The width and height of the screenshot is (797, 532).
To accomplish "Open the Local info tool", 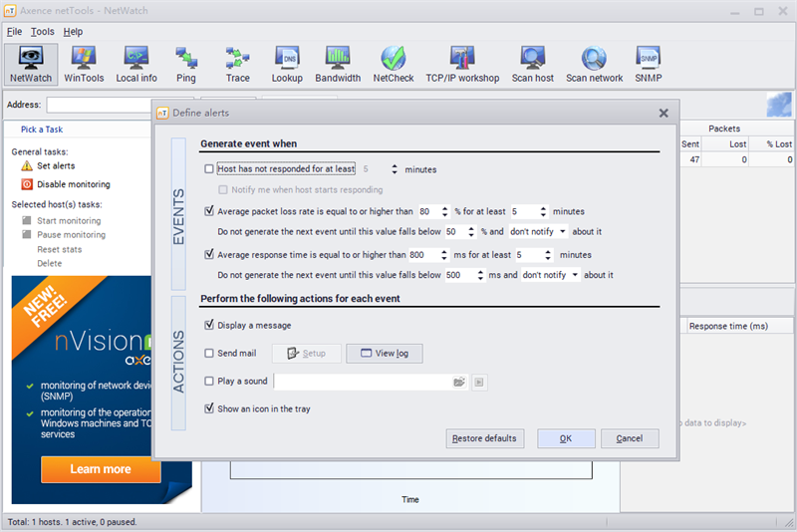I will click(136, 64).
